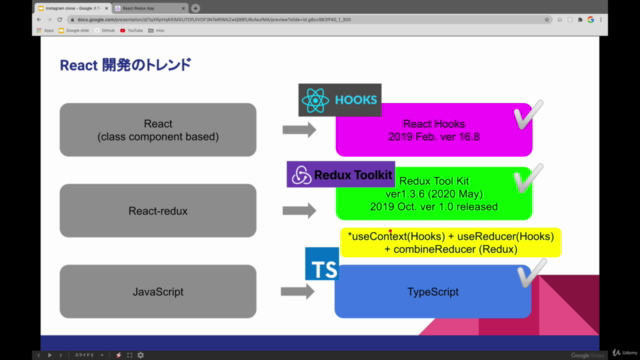The image size is (640, 360).
Task: Bookmark this page with the star icon
Action: point(547,20)
